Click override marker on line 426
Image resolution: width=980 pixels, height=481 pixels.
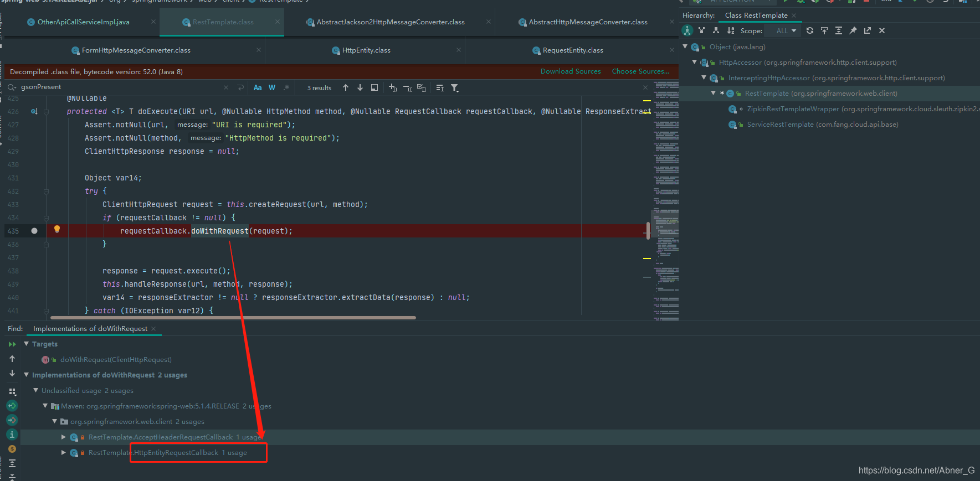click(x=34, y=111)
